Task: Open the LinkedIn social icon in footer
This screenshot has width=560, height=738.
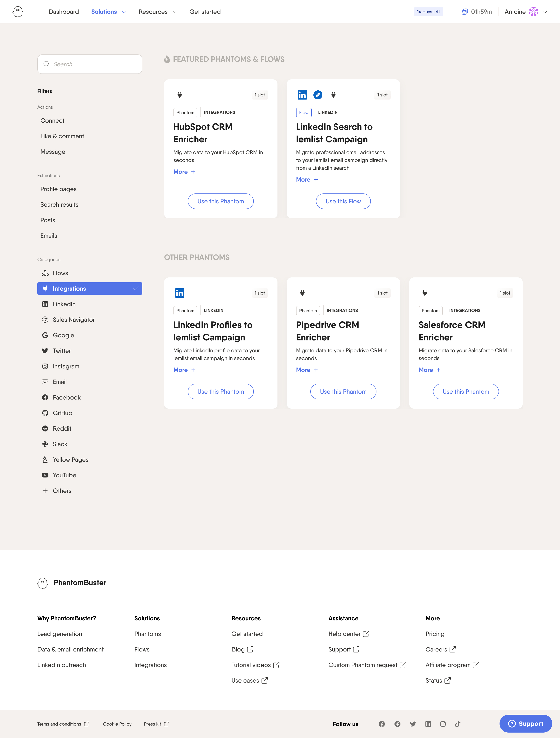Action: pos(428,724)
